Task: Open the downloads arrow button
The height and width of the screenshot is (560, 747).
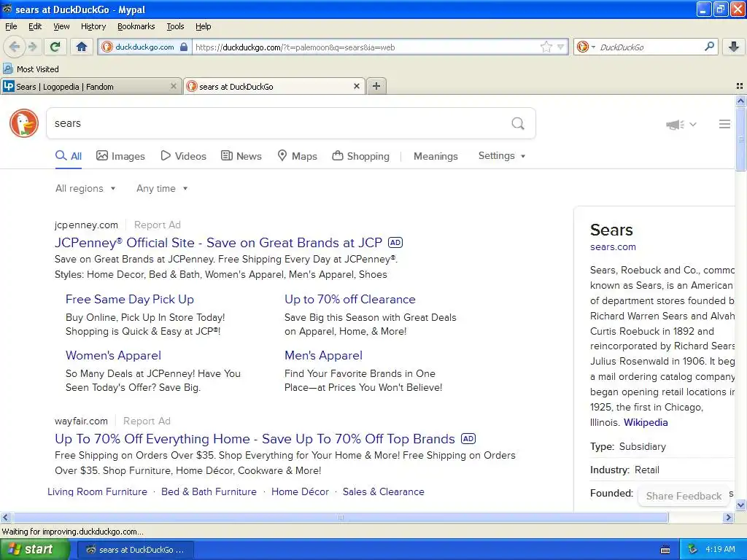Action: [x=734, y=47]
